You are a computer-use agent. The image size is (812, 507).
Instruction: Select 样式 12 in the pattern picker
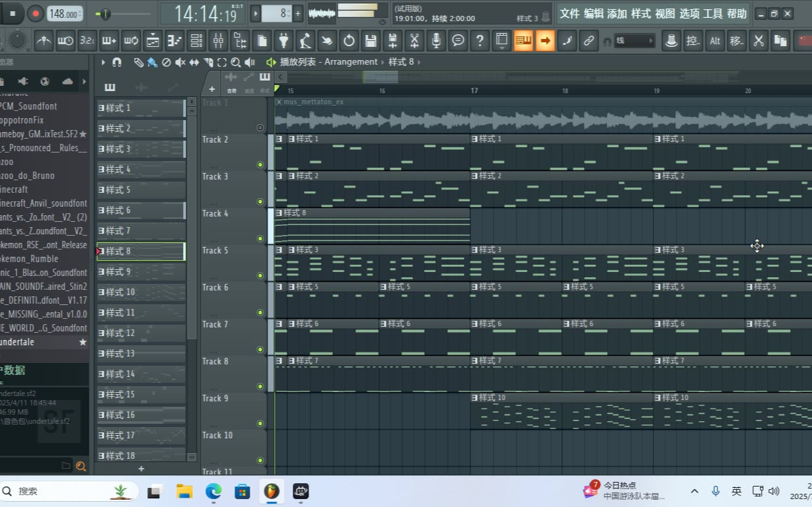[141, 333]
